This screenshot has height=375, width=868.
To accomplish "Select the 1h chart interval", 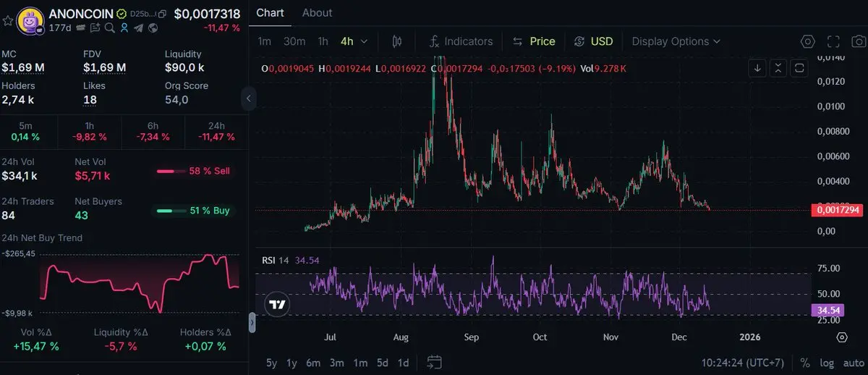I will pos(323,41).
